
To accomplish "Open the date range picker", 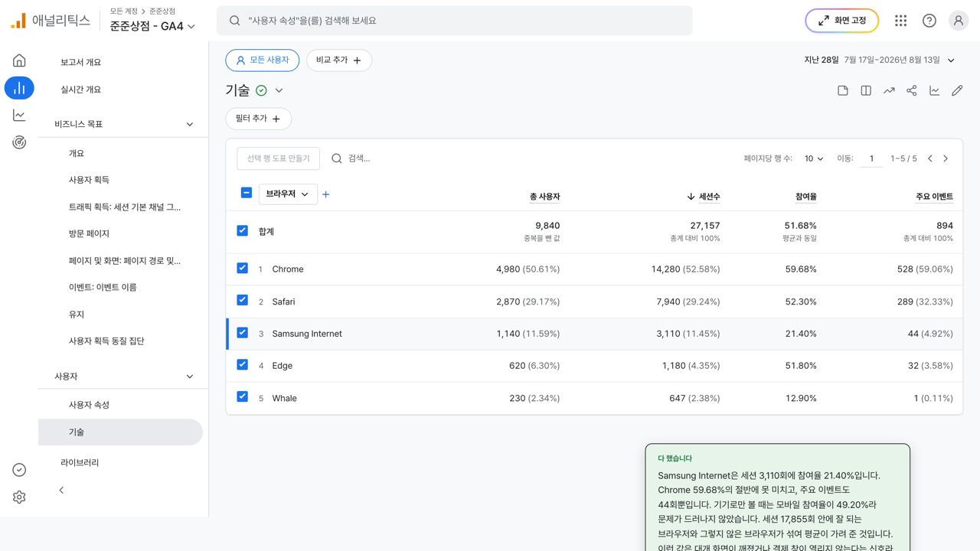I will pos(880,60).
